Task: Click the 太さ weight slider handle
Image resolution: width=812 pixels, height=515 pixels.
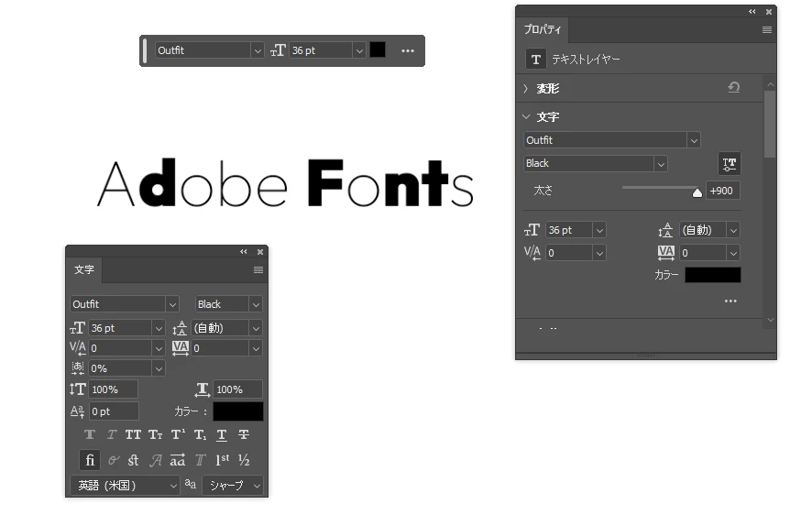Action: pyautogui.click(x=697, y=193)
